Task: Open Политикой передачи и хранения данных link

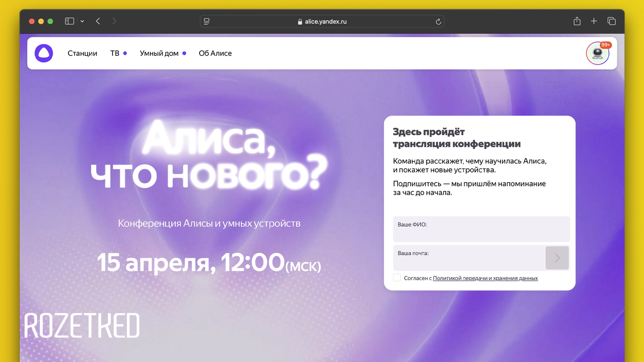Action: 485,278
